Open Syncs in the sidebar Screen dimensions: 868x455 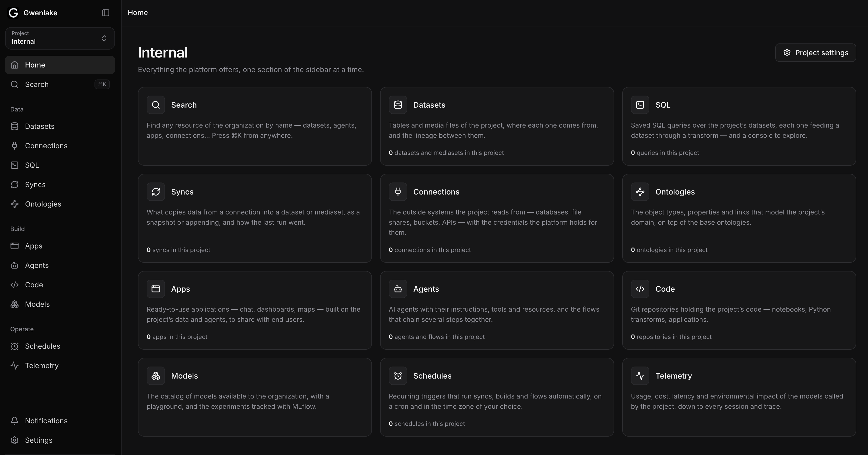(60, 185)
